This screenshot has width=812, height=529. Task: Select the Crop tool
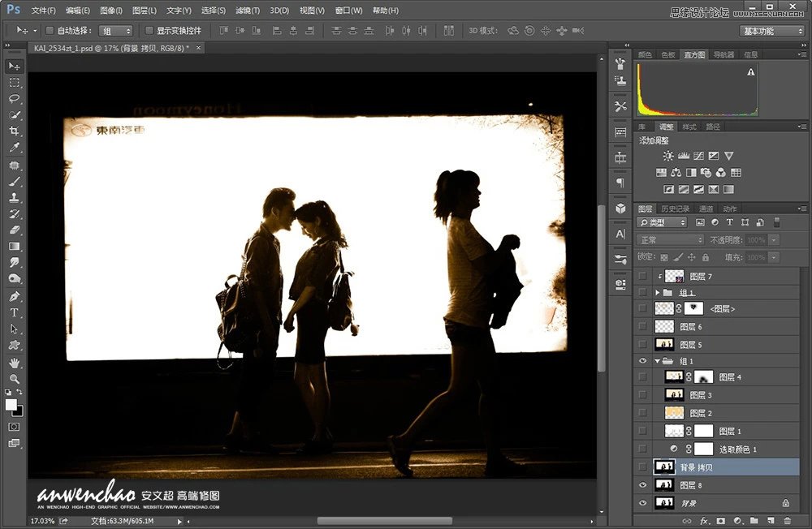pos(14,131)
